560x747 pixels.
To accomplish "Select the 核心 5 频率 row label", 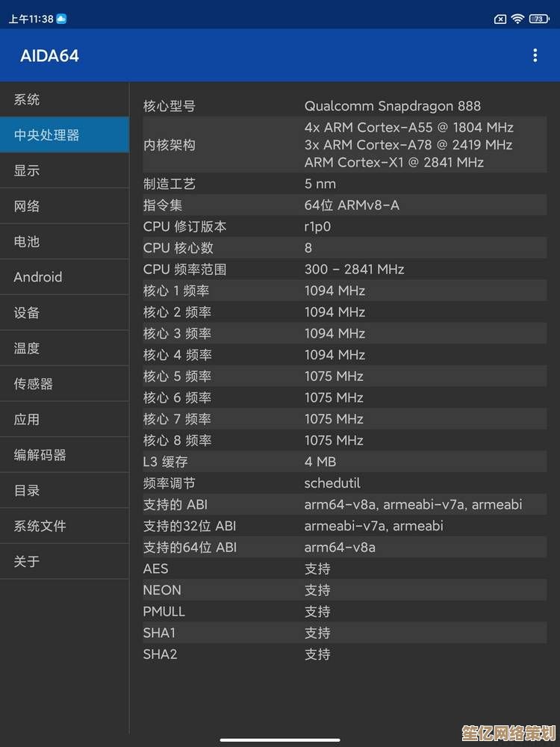I will tap(177, 376).
